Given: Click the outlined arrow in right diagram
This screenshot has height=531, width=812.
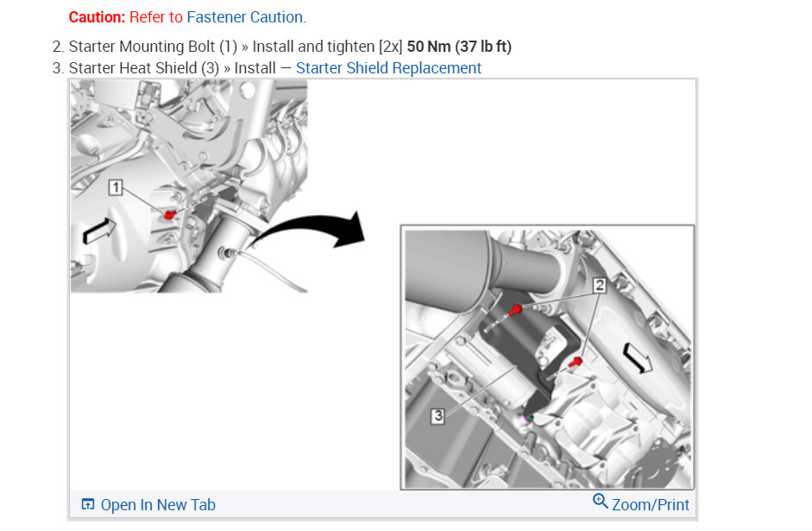Looking at the screenshot, I should pos(638,357).
